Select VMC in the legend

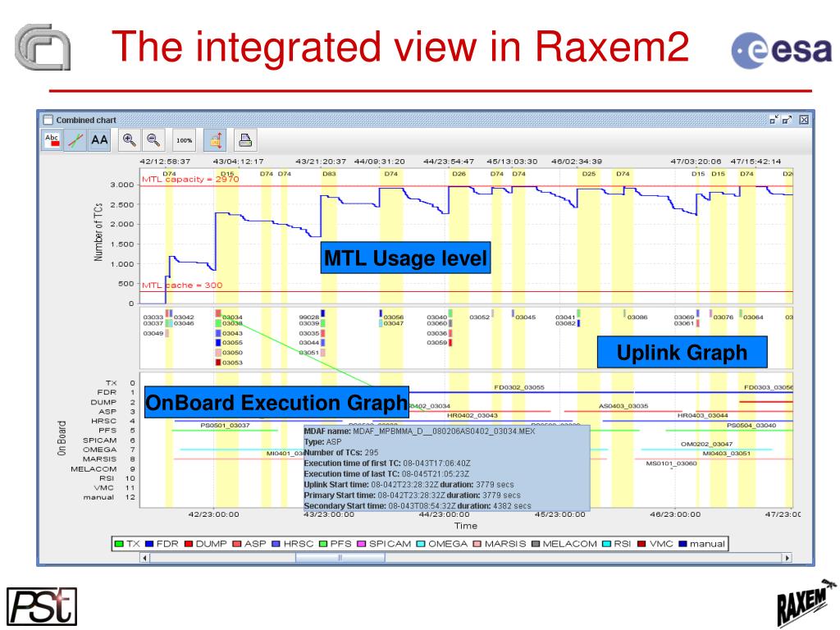pyautogui.click(x=655, y=544)
